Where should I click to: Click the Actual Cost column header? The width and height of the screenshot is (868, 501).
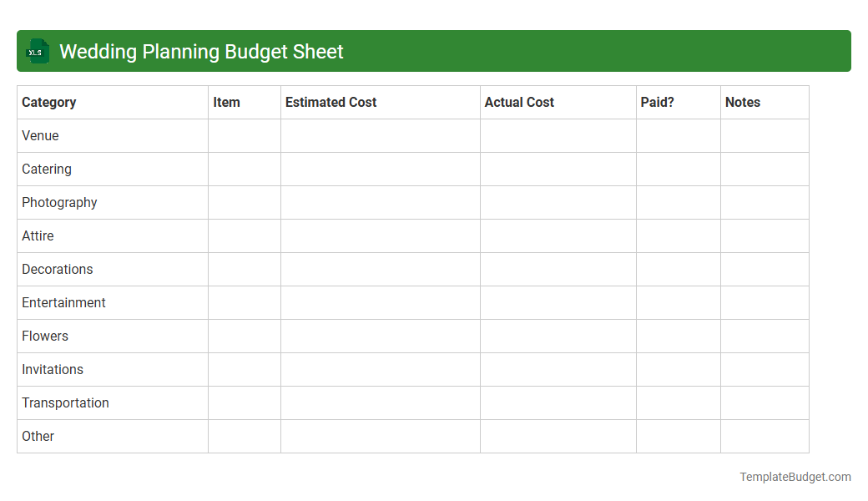click(519, 102)
